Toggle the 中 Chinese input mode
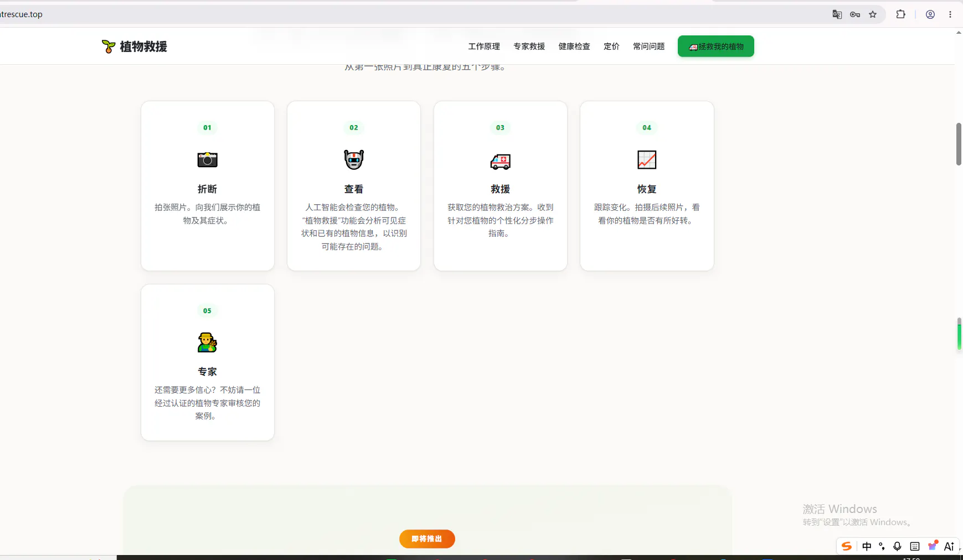The height and width of the screenshot is (560, 963). pos(867,546)
